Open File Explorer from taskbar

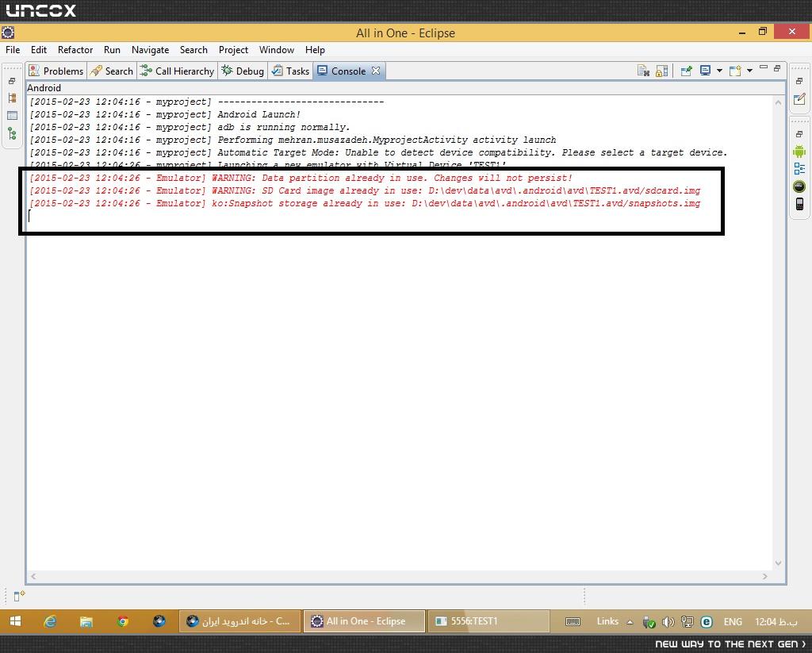(86, 621)
